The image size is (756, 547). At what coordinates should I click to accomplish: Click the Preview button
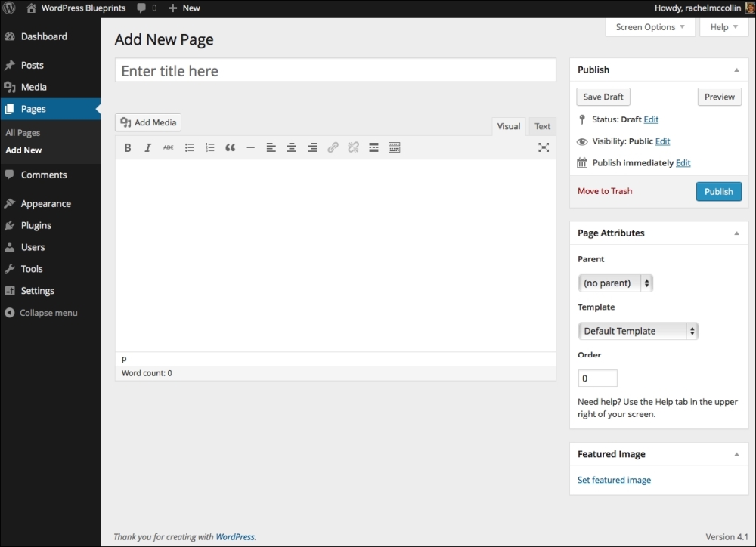720,97
